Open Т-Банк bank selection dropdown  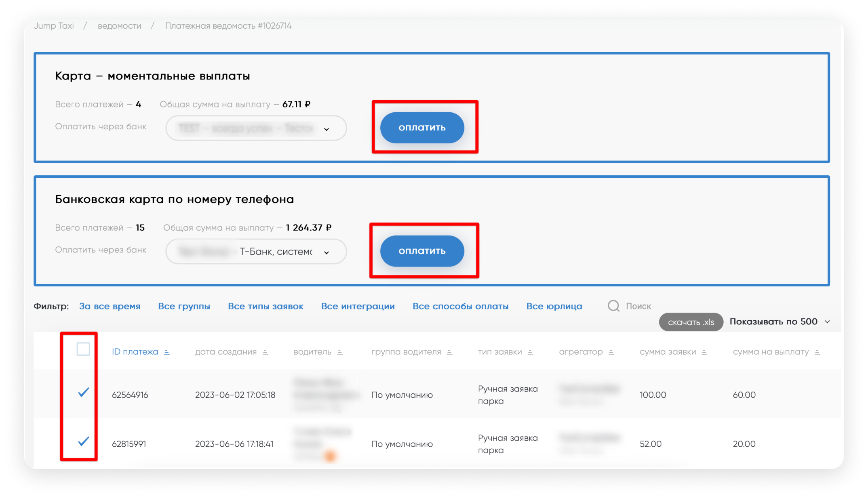(x=256, y=252)
